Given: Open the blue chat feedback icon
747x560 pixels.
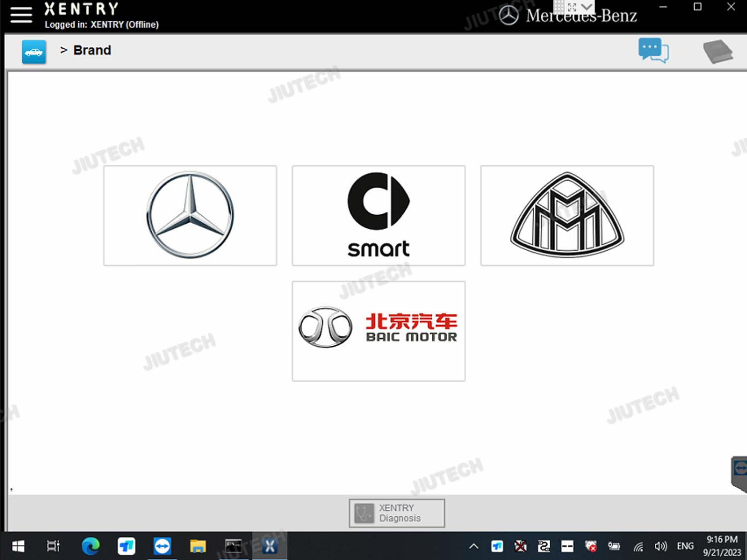Looking at the screenshot, I should 653,51.
